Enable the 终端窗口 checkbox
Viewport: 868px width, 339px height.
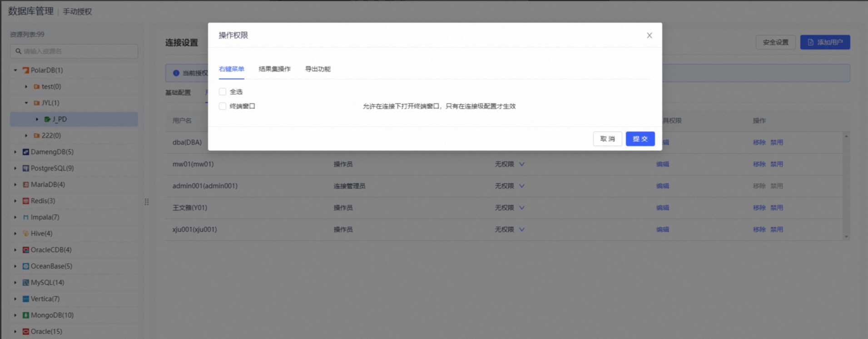tap(223, 106)
